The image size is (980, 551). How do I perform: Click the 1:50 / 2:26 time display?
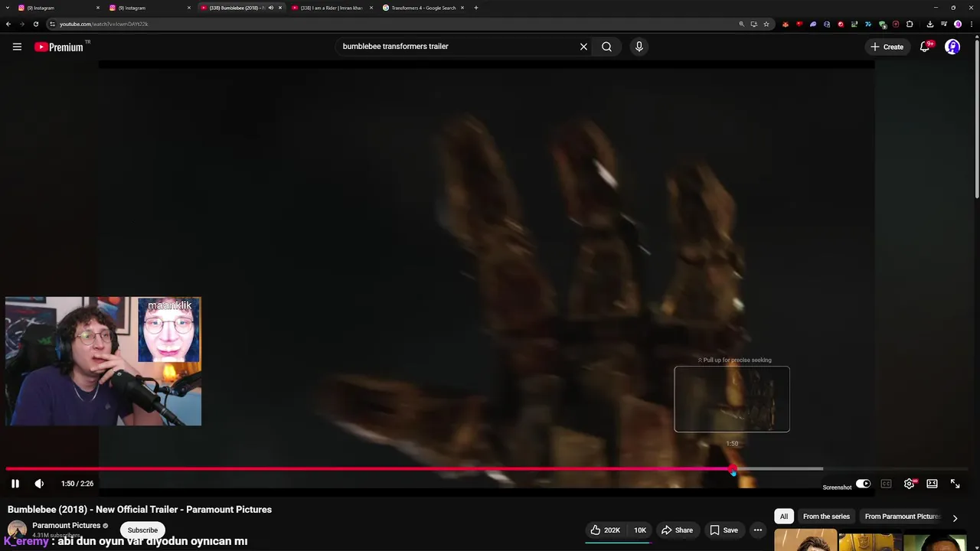77,484
